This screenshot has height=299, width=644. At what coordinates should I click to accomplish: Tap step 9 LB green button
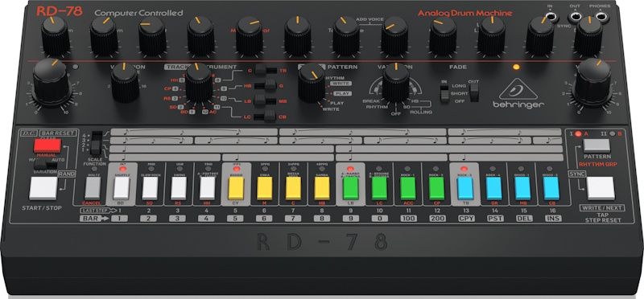(351, 188)
